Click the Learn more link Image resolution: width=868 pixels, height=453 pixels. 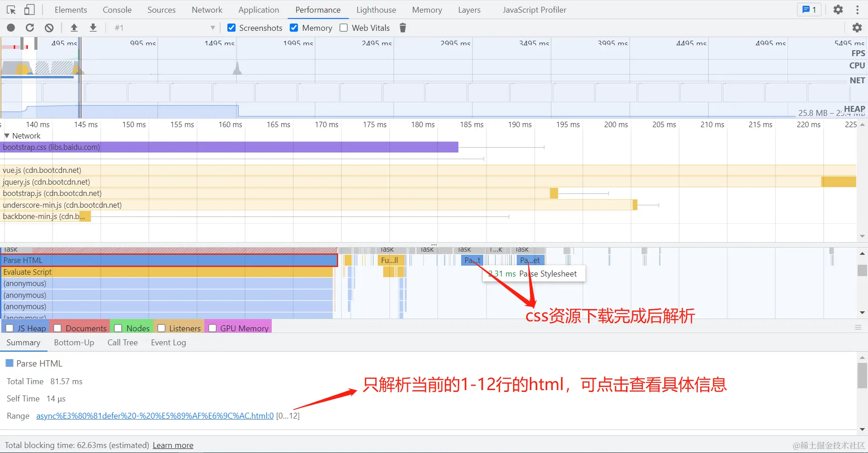[173, 445]
